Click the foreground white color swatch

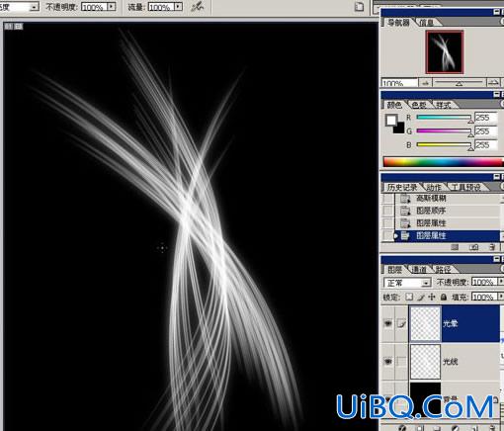tap(391, 121)
